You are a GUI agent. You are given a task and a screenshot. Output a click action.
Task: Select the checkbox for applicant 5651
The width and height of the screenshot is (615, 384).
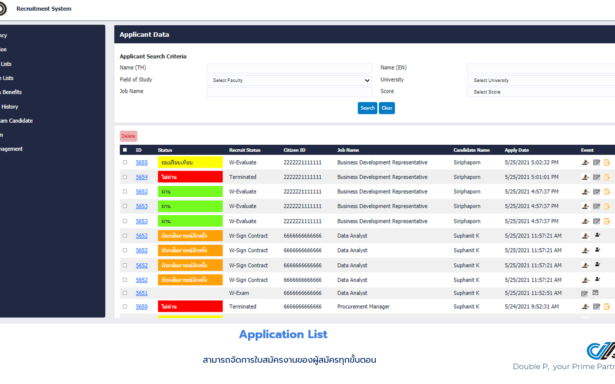point(125,293)
